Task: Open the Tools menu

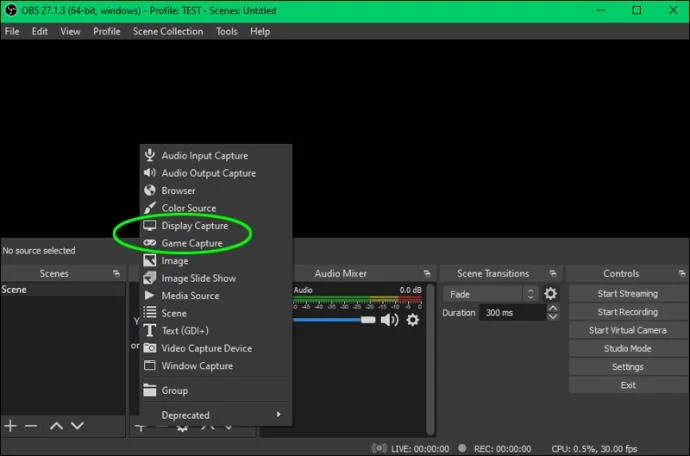Action: coord(227,32)
